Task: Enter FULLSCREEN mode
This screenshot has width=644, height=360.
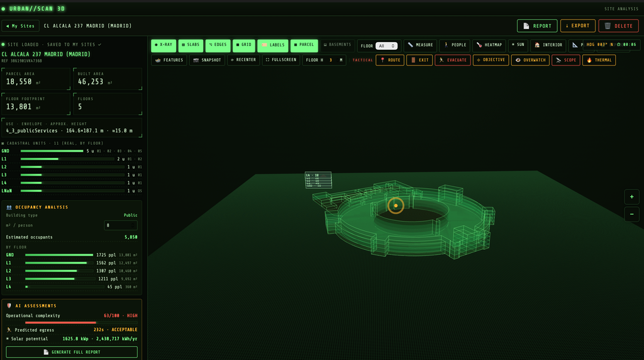Action: [x=281, y=60]
